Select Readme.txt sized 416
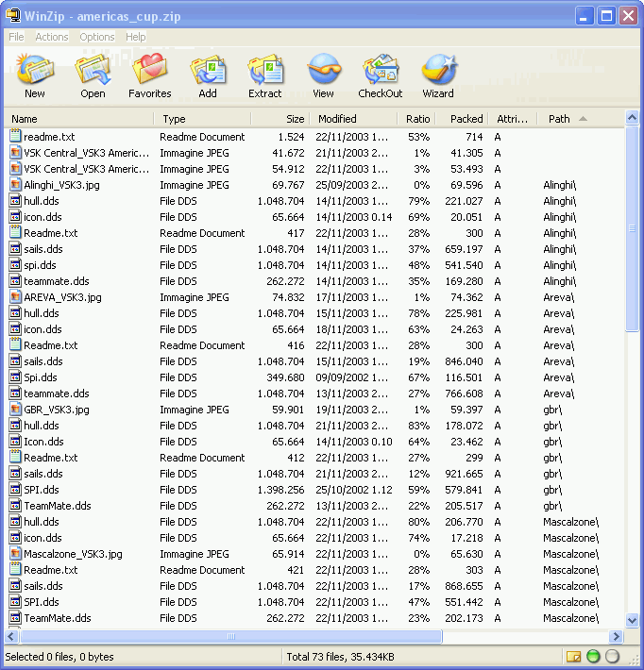Viewport: 644px width, 670px height. pos(50,345)
